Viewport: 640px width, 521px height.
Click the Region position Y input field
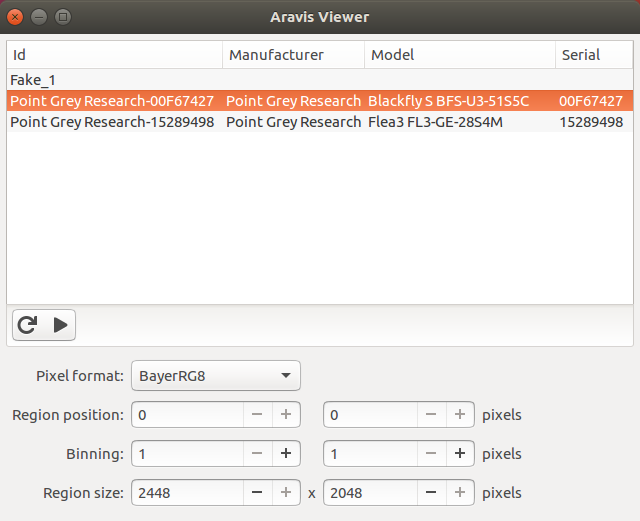[x=371, y=415]
